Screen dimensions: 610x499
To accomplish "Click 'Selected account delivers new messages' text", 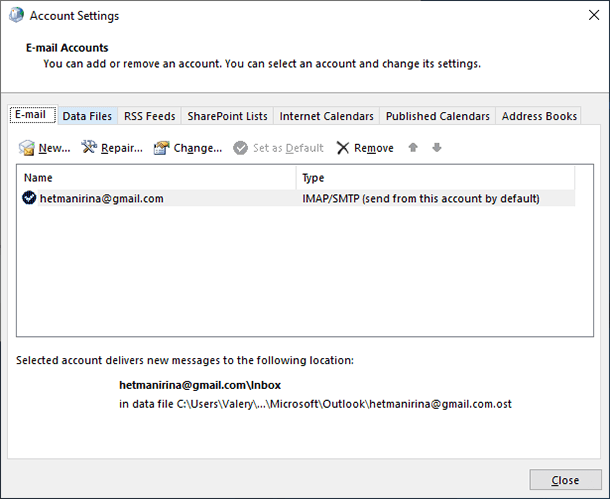I will point(185,360).
